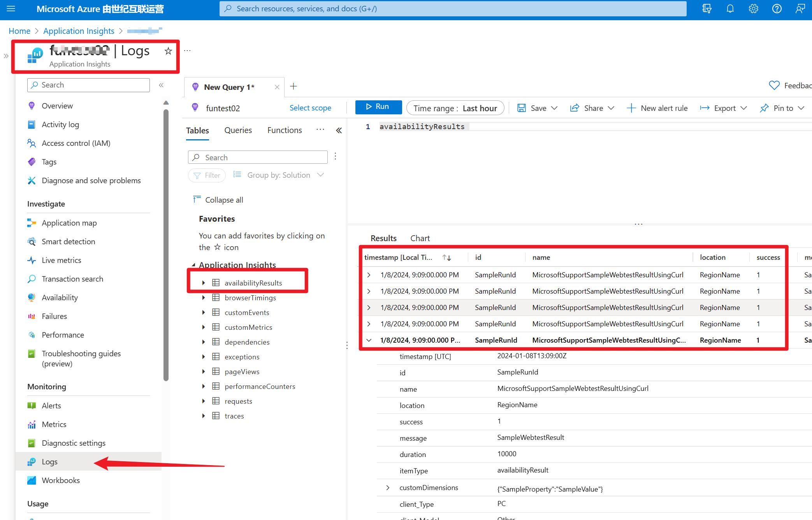Expand the customDimensions row
This screenshot has height=520, width=812.
387,487
